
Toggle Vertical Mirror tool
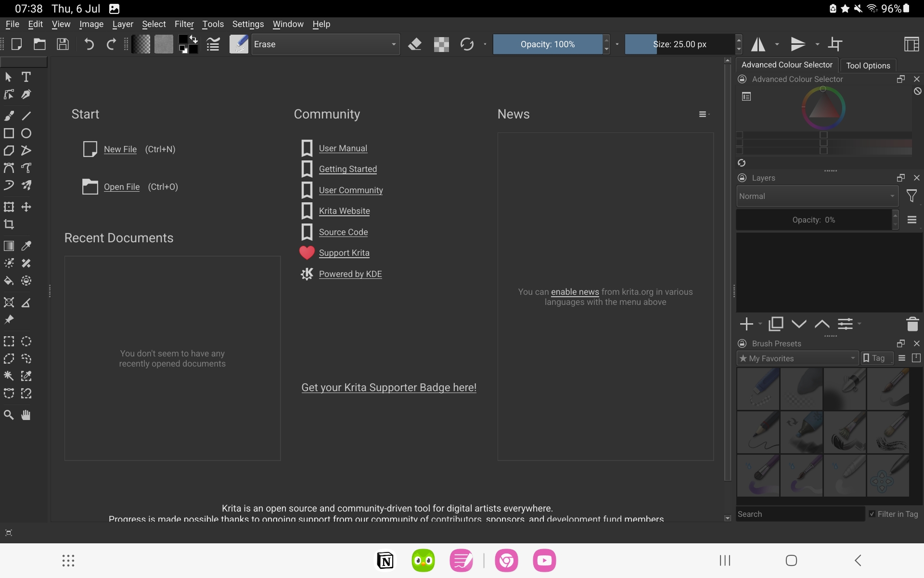pos(798,44)
